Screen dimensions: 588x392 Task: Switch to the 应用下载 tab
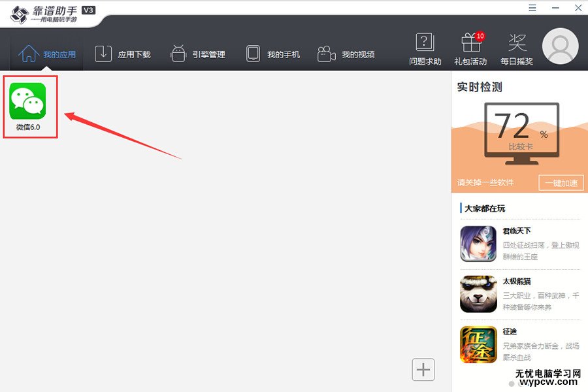(122, 54)
